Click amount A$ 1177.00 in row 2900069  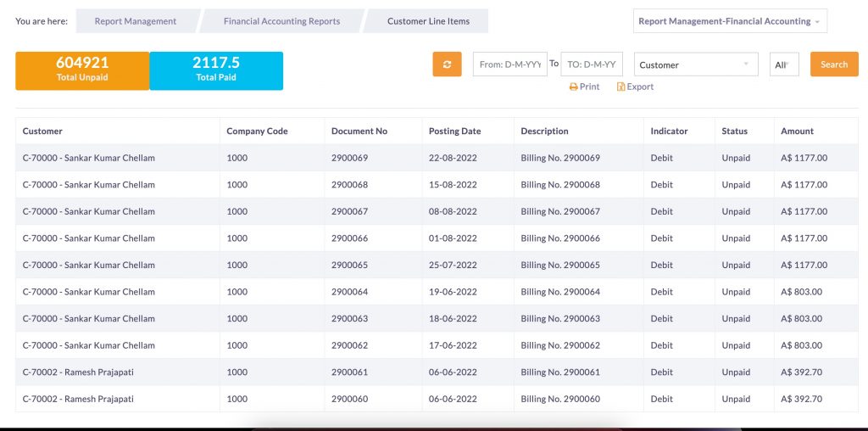[x=804, y=158]
